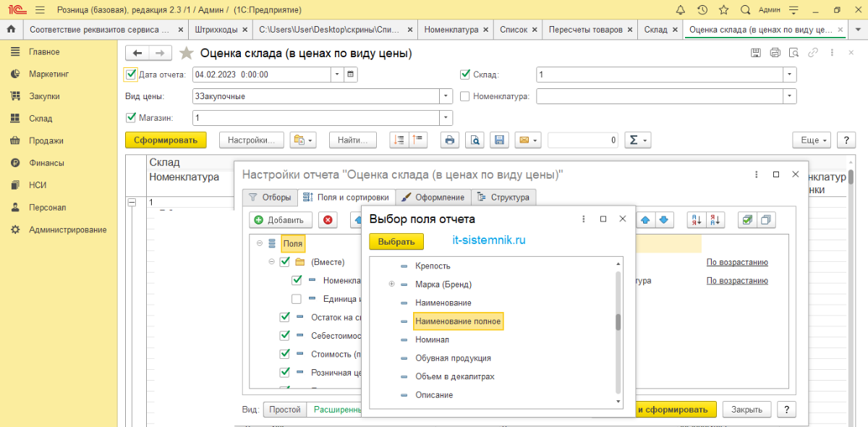Open the Еще dropdown menu
This screenshot has width=868, height=427.
point(810,140)
